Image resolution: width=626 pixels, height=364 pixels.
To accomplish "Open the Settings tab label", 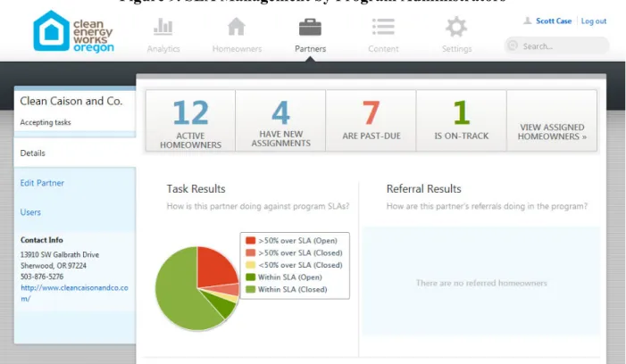I will (x=456, y=49).
